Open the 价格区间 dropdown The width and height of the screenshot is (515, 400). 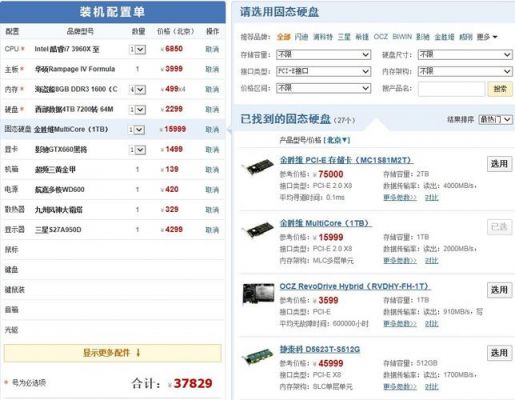click(x=323, y=88)
